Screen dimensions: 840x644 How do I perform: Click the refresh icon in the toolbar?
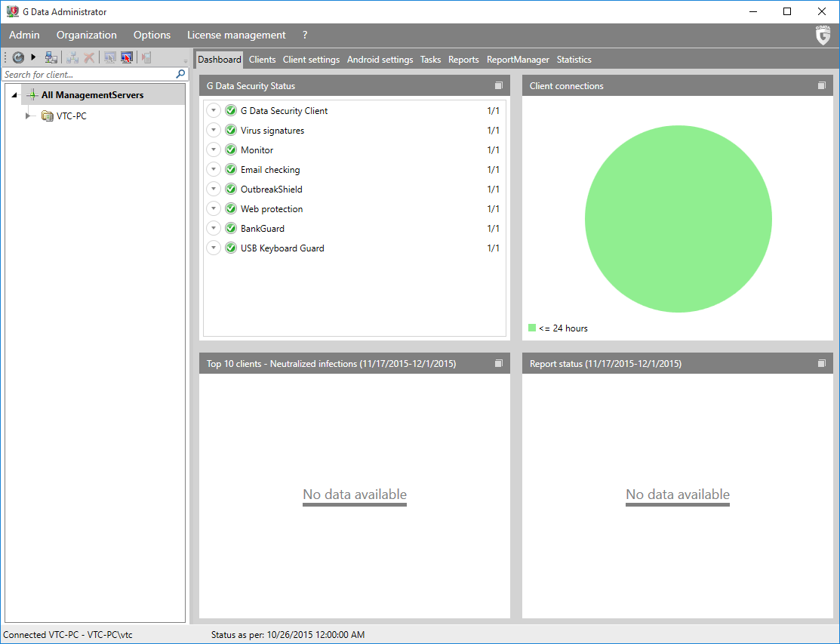tap(18, 57)
